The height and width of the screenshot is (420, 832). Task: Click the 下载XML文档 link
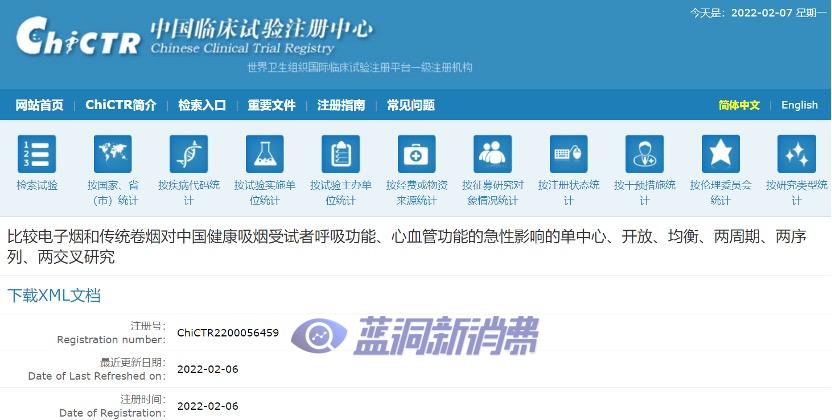pyautogui.click(x=54, y=295)
